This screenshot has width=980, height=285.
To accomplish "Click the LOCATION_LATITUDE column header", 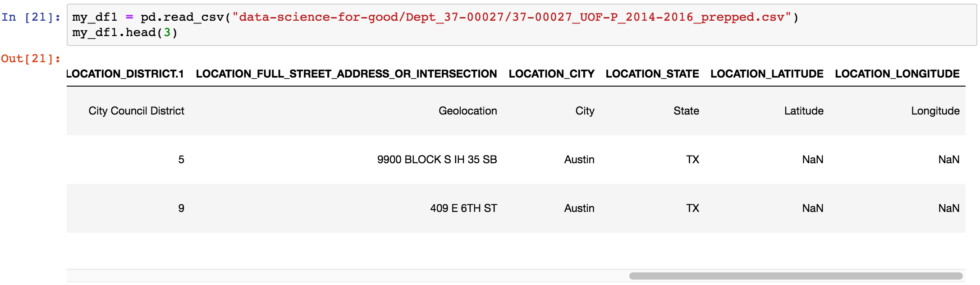I will pos(767,74).
